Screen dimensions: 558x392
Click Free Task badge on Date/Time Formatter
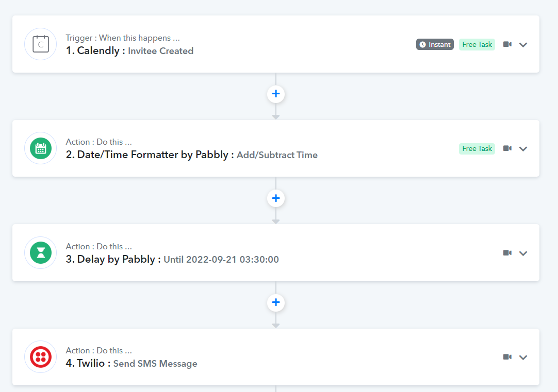click(477, 148)
